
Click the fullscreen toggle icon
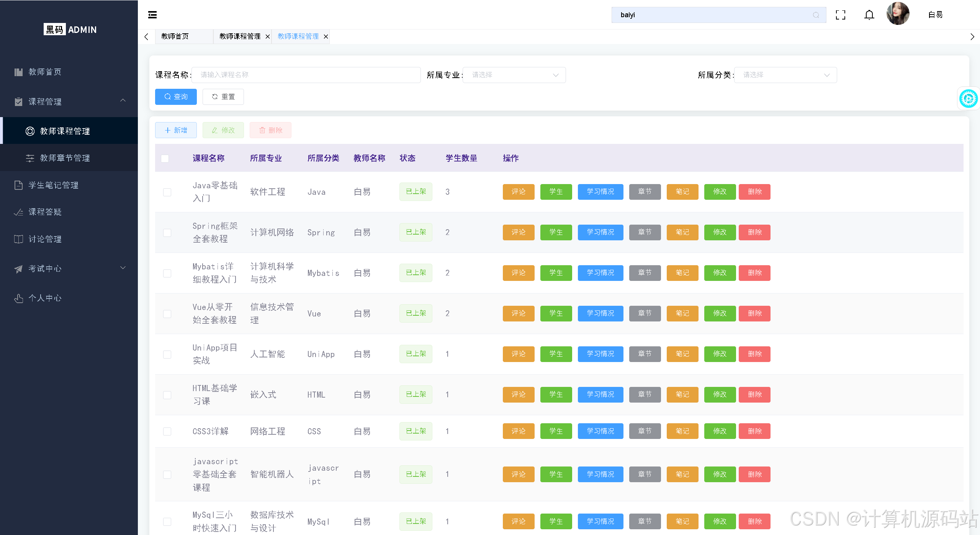click(x=840, y=15)
